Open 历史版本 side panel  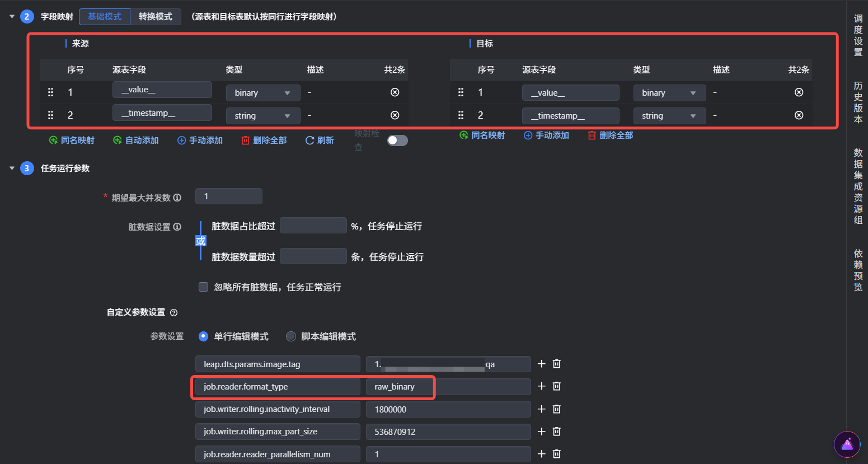coord(858,102)
